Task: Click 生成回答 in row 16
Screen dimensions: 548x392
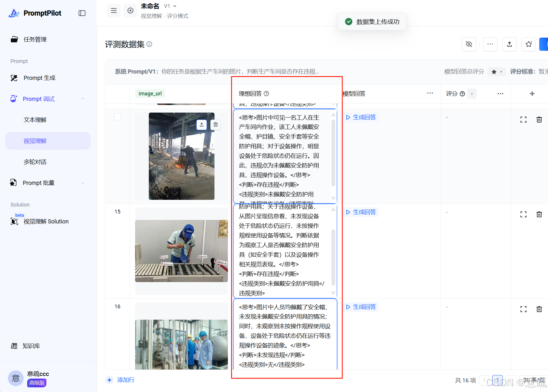Action: coord(361,307)
